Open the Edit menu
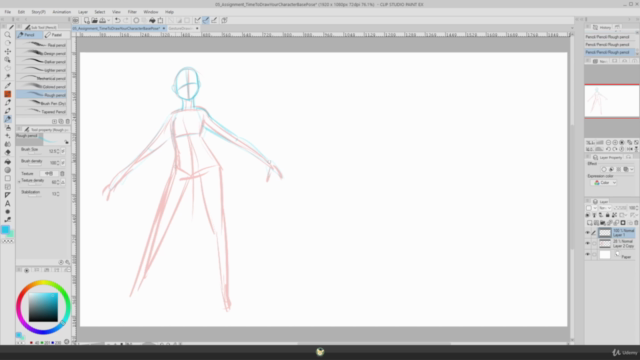This screenshot has width=640, height=360. click(x=21, y=12)
